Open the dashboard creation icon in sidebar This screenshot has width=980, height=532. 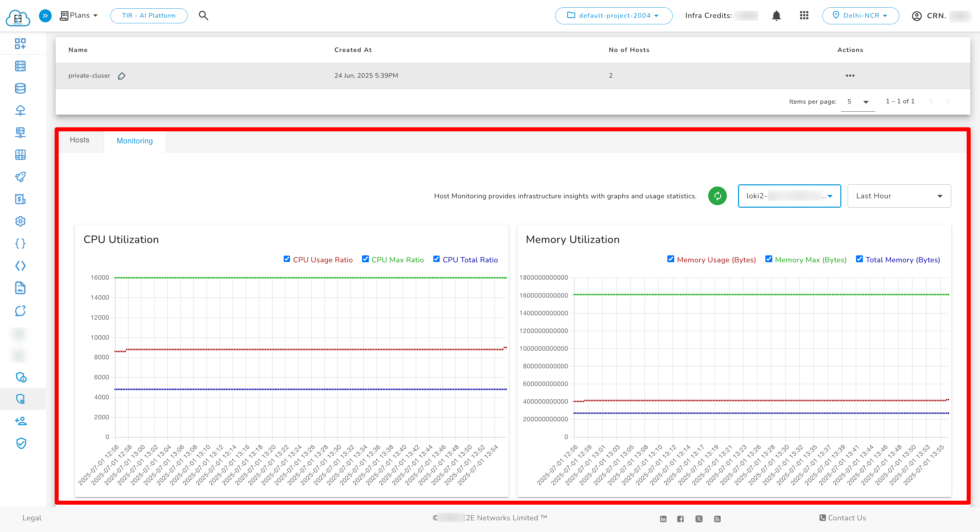click(20, 43)
